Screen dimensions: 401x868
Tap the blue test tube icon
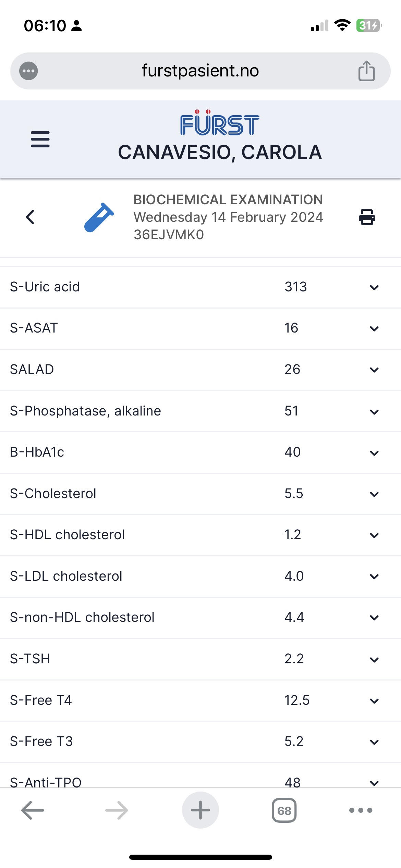pyautogui.click(x=99, y=217)
